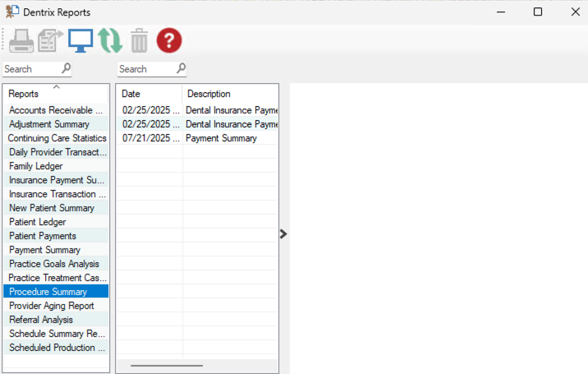Select Daily Provider Transact... report
This screenshot has width=588, height=374.
56,152
